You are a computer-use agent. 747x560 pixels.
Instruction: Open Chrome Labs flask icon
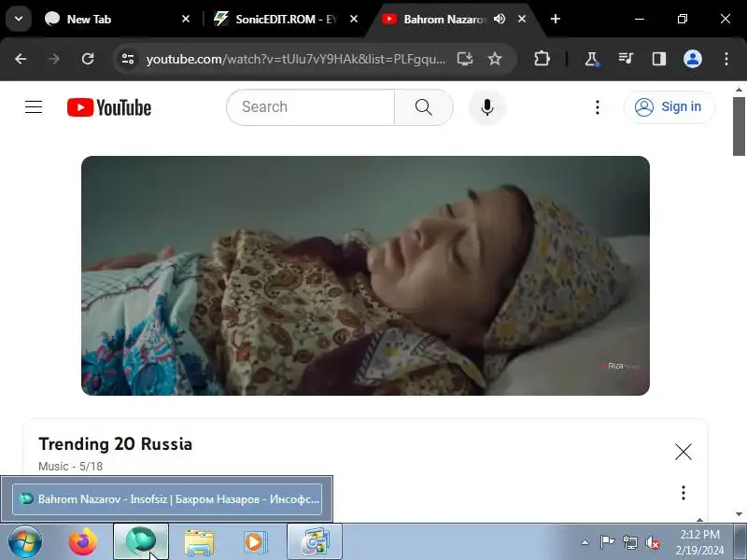pos(592,59)
